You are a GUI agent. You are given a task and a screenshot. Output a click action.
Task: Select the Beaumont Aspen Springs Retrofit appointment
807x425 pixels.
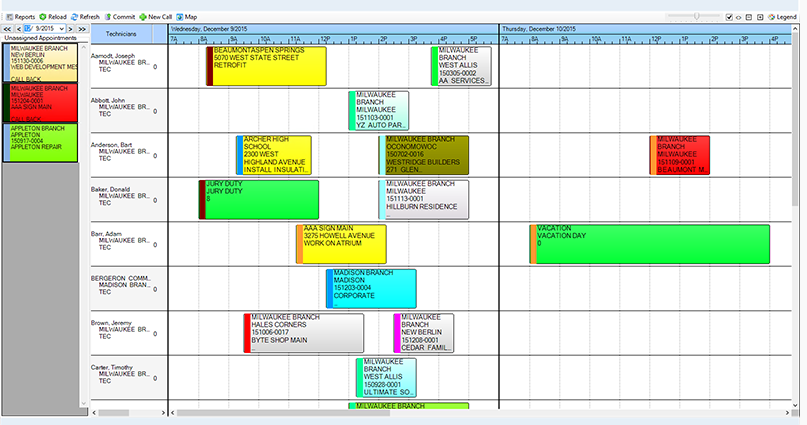(266, 66)
